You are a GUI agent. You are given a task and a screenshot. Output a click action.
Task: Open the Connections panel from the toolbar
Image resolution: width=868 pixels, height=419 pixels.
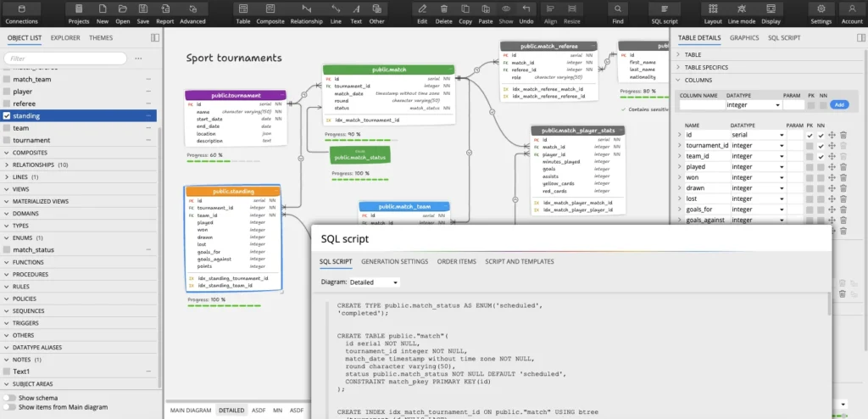pyautogui.click(x=21, y=14)
